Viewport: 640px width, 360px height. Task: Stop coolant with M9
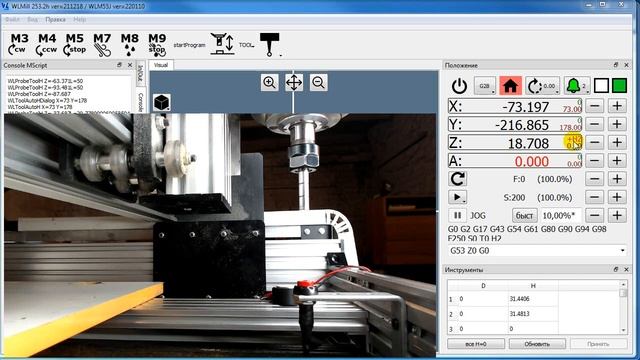[x=157, y=44]
